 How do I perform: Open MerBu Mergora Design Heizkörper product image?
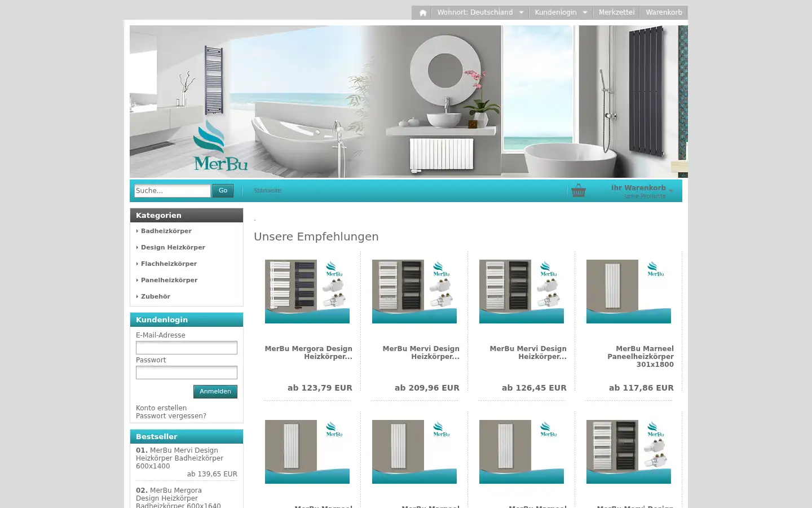307,291
